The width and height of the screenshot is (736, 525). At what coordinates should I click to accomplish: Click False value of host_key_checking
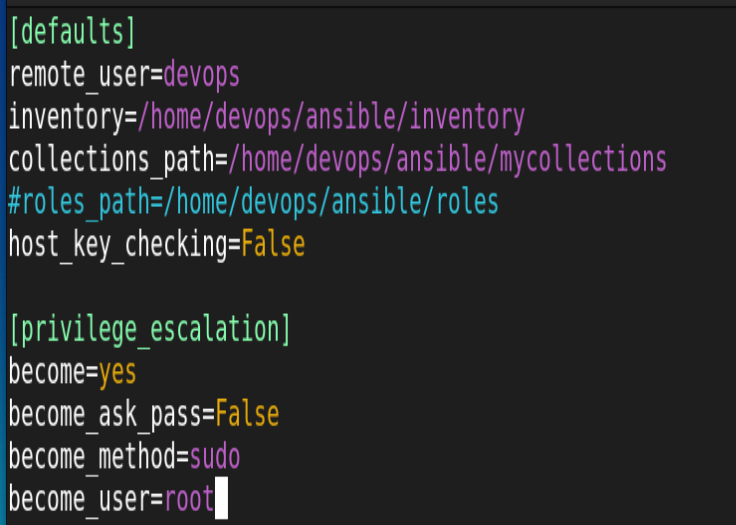(273, 245)
